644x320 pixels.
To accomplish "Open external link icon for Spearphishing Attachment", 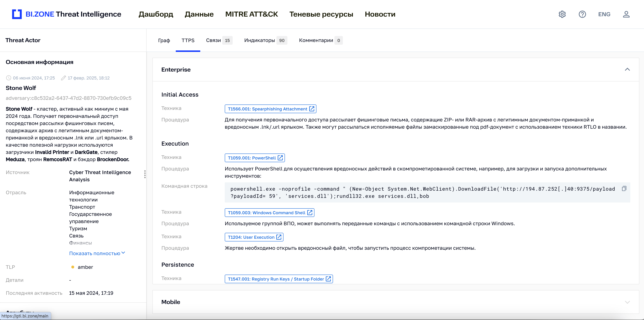I will click(312, 109).
